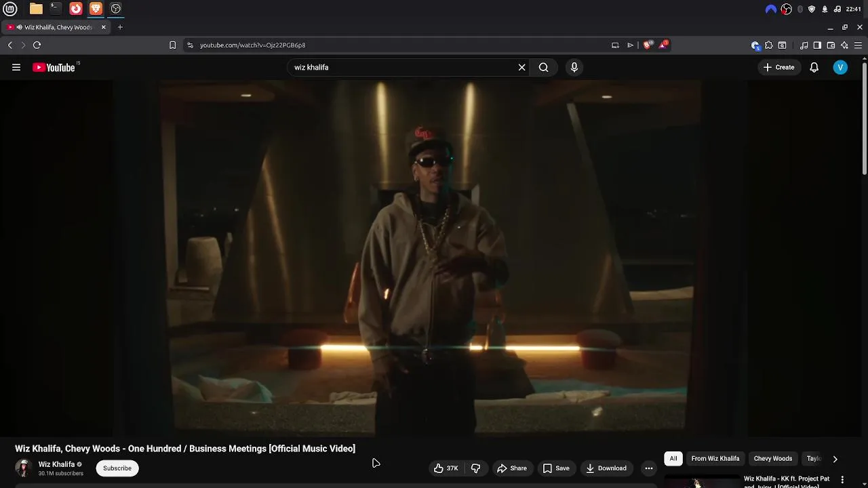868x488 pixels.
Task: Launch the file manager from the panel
Action: 36,9
